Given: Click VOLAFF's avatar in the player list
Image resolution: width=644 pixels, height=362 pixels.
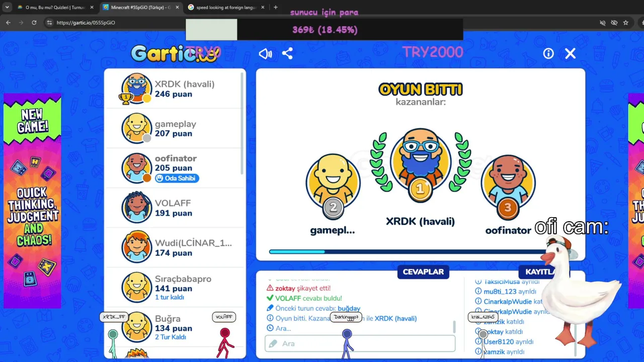Looking at the screenshot, I should pyautogui.click(x=136, y=208).
